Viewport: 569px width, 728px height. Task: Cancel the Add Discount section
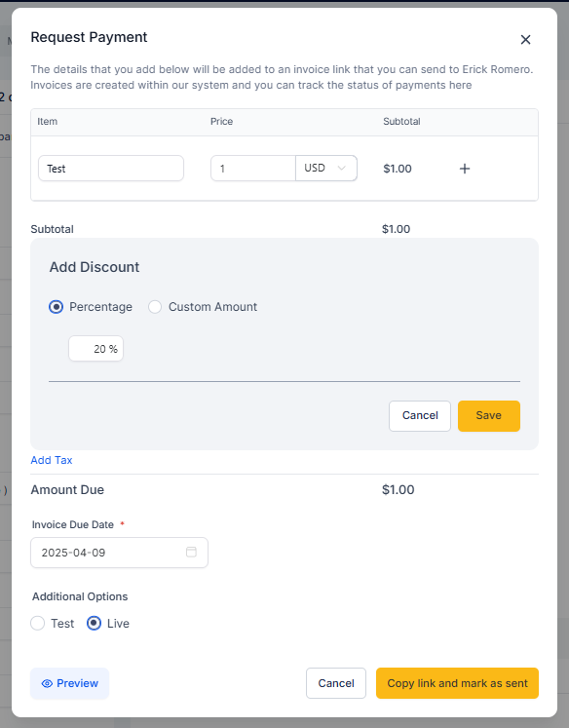[x=420, y=416]
